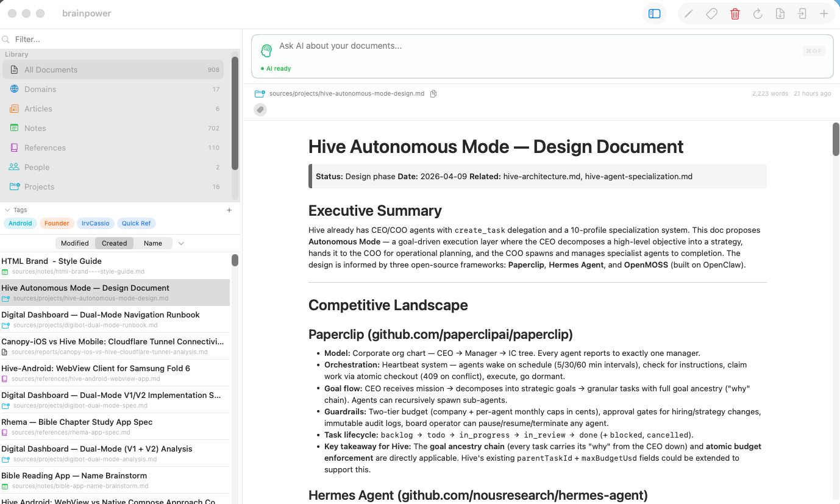This screenshot has height=504, width=840.
Task: Click the People icon
Action: click(14, 167)
